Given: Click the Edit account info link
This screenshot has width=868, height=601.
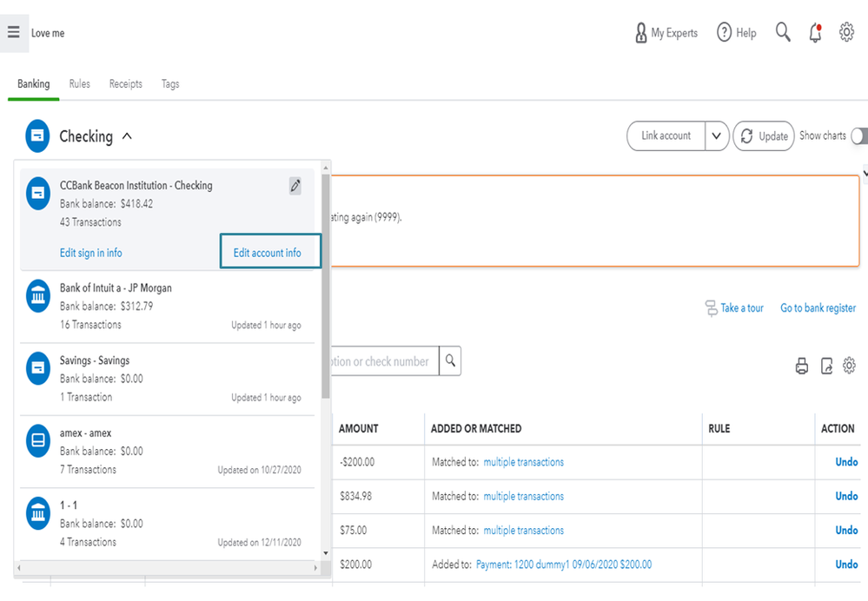Looking at the screenshot, I should [x=268, y=253].
